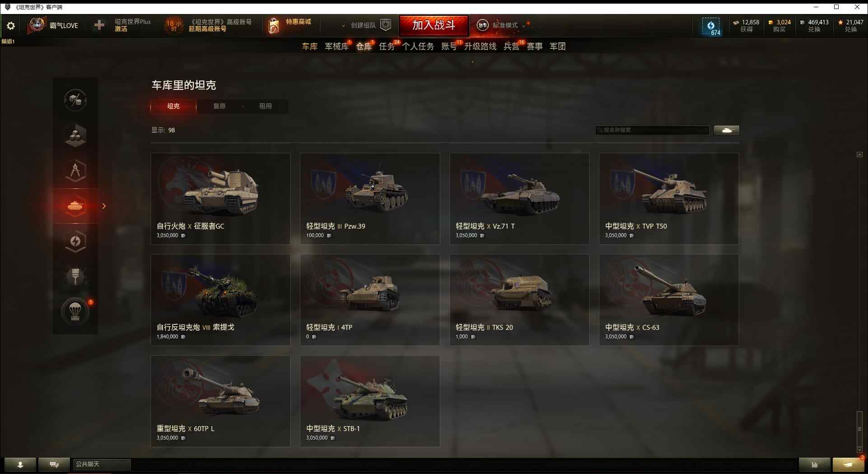Open the statistics bar chart icon at bottom right

click(x=814, y=465)
